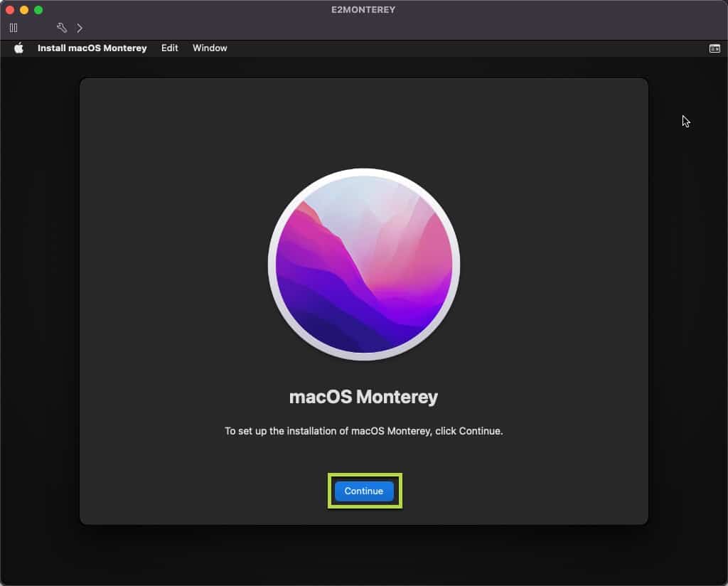Minimize the E2MONTEREY window

point(24,10)
